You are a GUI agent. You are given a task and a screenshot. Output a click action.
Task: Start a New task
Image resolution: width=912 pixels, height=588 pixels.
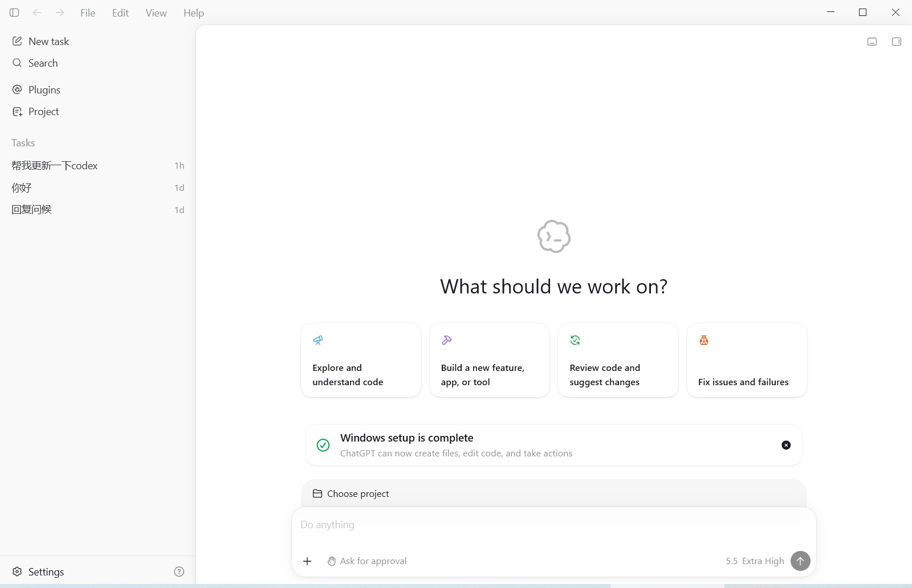(x=97, y=41)
